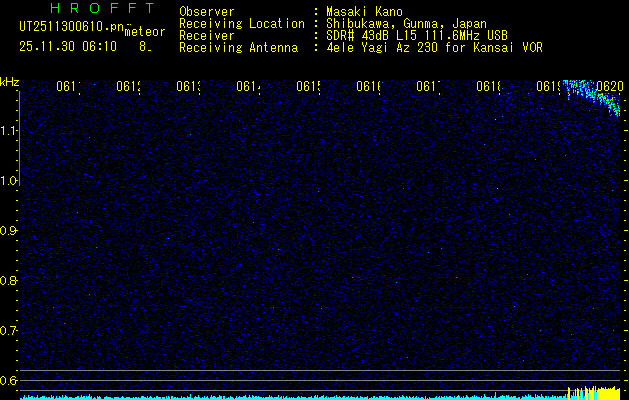
Task: Click the time marker for minute 0613
Action: click(189, 86)
